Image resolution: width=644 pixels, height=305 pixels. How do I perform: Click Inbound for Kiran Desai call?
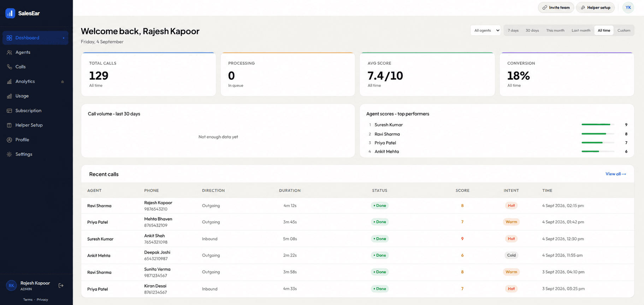point(209,289)
